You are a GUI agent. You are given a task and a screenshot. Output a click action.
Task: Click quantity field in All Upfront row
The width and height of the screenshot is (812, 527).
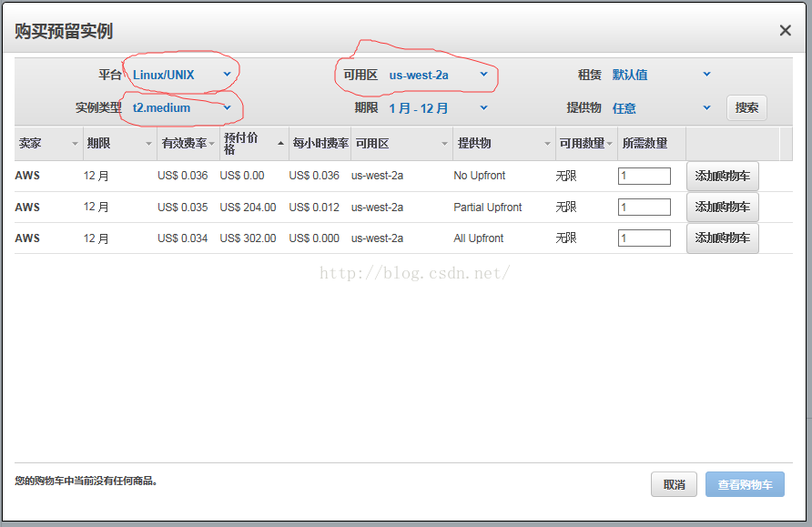tap(645, 238)
